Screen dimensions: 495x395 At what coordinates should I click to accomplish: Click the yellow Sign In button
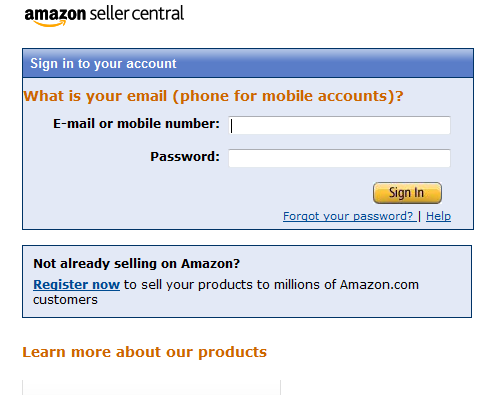tap(407, 193)
